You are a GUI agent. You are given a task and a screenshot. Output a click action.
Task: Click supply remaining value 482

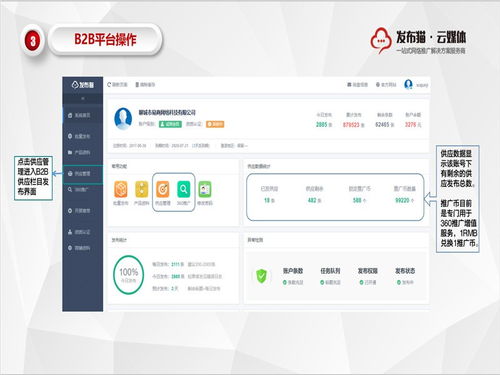coord(312,200)
